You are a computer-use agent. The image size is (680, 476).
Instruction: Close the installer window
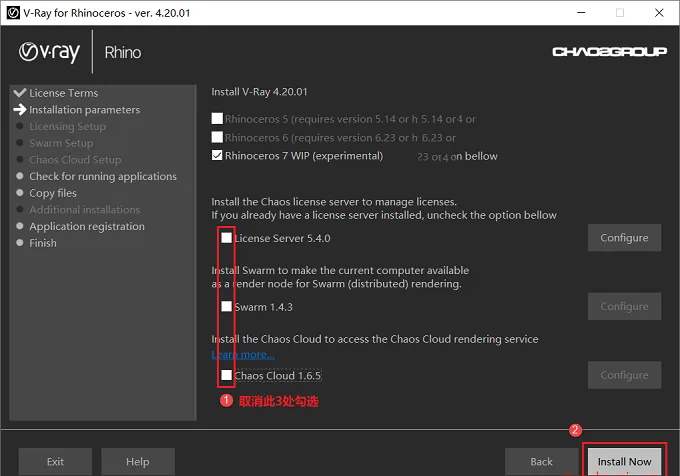point(659,13)
